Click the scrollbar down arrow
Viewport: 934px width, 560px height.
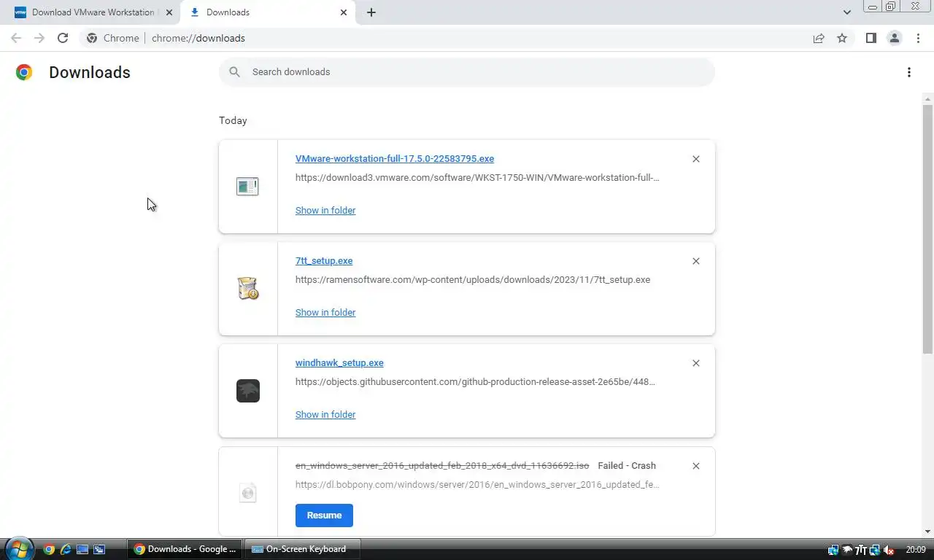pos(927,532)
